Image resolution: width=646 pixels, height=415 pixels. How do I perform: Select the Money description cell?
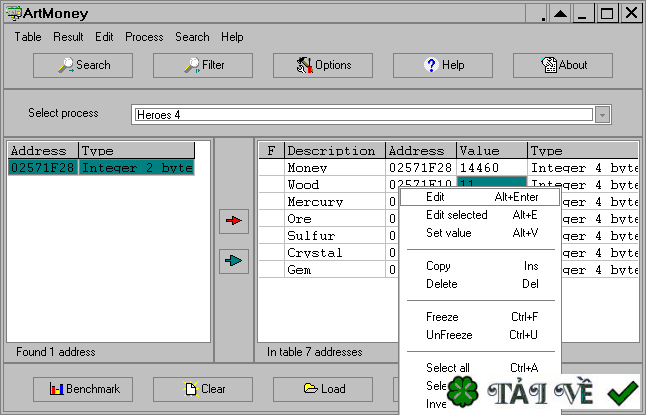click(335, 168)
